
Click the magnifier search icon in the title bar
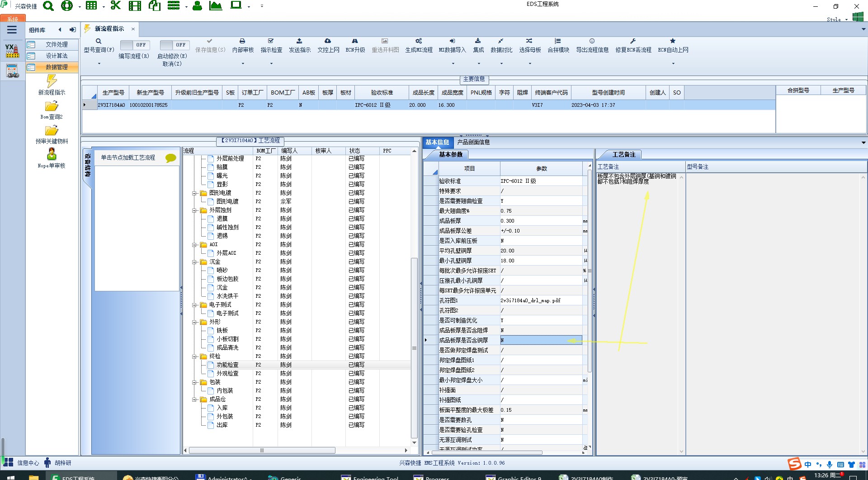click(x=48, y=6)
